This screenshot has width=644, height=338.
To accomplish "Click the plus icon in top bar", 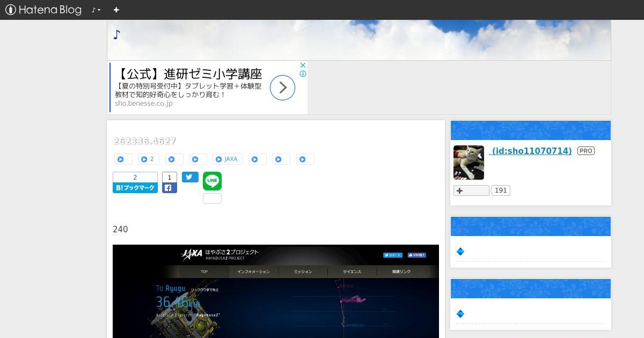I will click(116, 10).
